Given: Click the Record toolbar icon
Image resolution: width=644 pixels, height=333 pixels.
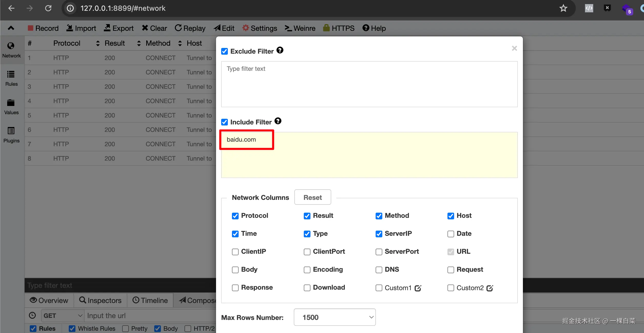Looking at the screenshot, I should click(31, 28).
